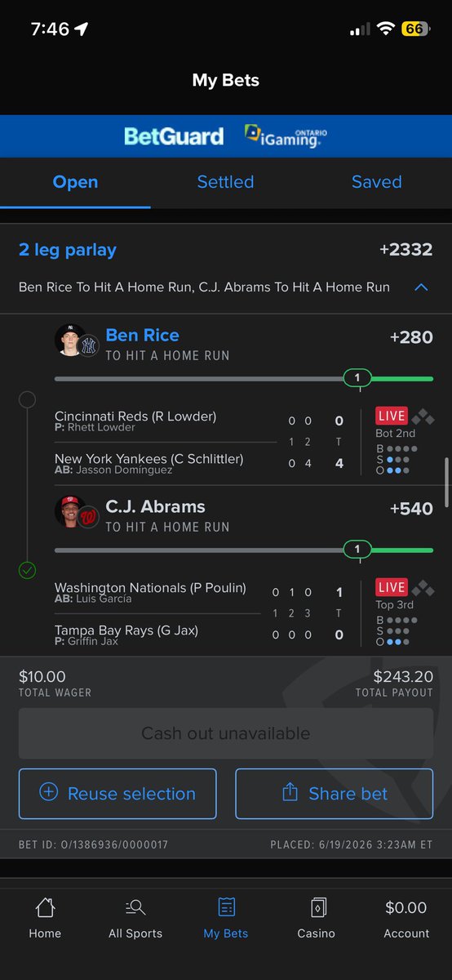The image size is (452, 980).
Task: Tap the empty pending leg status circle
Action: pos(27,399)
